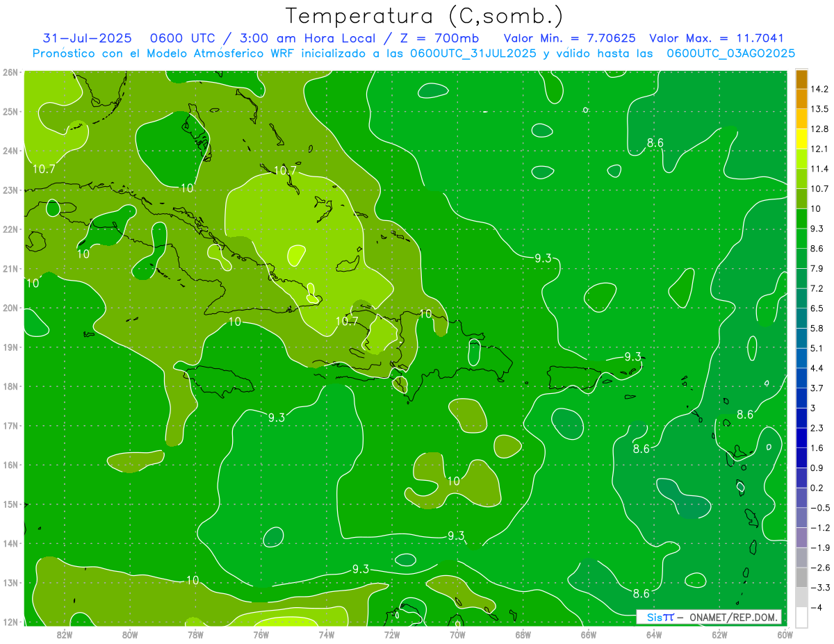Screen dimensions: 834x644
Task: Click the '5.1' color scale label
Action: [817, 348]
